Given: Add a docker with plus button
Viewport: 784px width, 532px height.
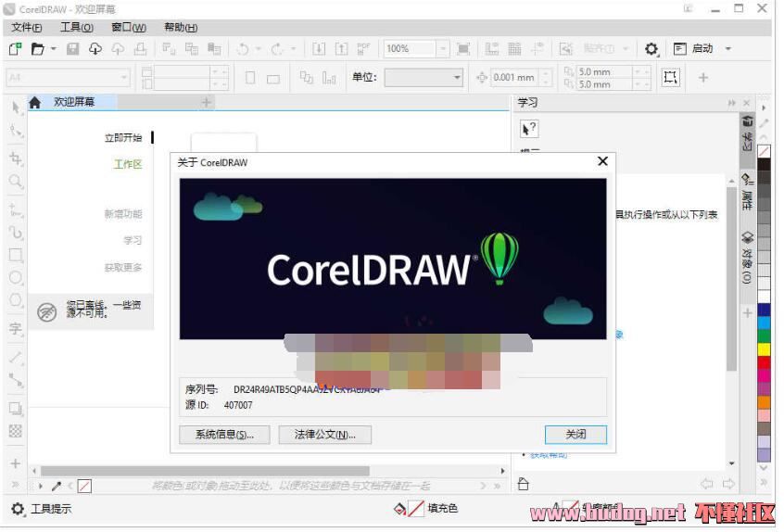Looking at the screenshot, I should coord(748,313).
